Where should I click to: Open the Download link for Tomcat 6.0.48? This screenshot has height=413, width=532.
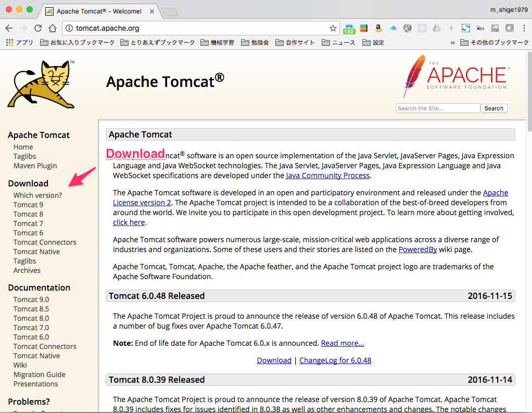(x=274, y=360)
